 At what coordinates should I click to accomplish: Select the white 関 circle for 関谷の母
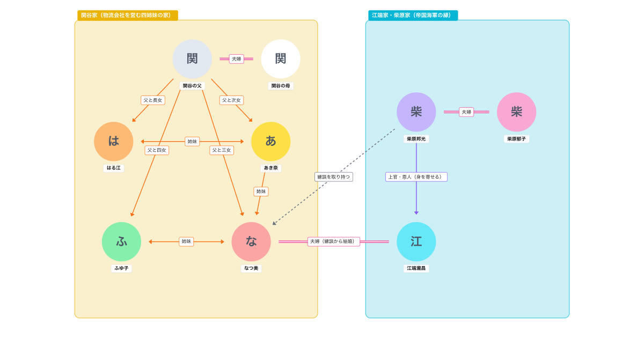[x=281, y=59]
